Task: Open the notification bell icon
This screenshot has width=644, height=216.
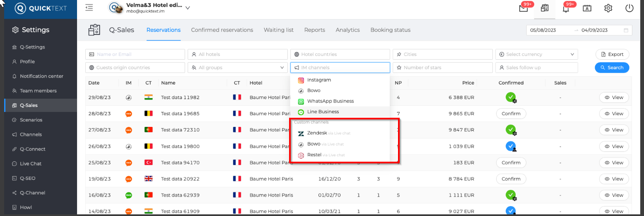Action: tap(566, 8)
